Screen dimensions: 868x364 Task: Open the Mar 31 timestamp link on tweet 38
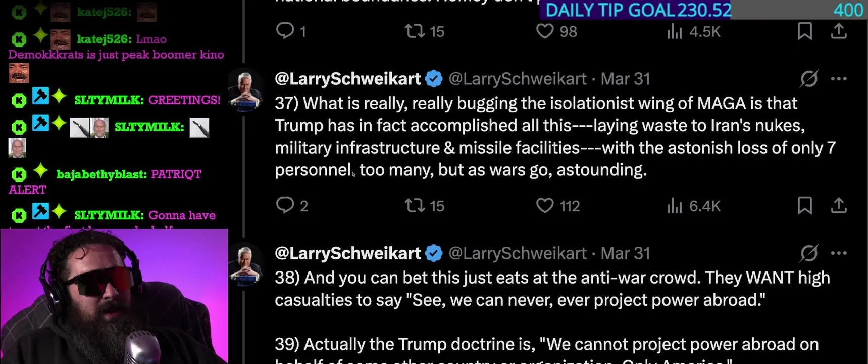pos(625,253)
